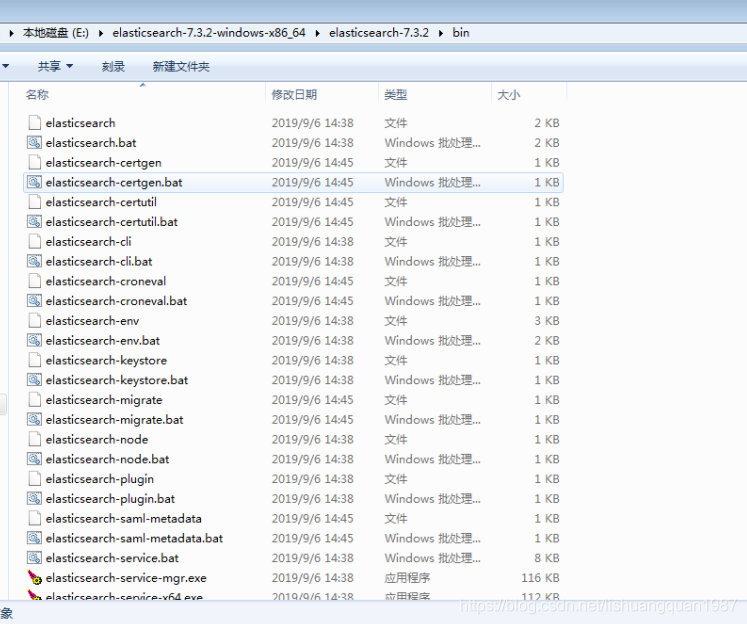Image resolution: width=747 pixels, height=624 pixels.
Task: Go to bin segment in address path
Action: point(460,33)
